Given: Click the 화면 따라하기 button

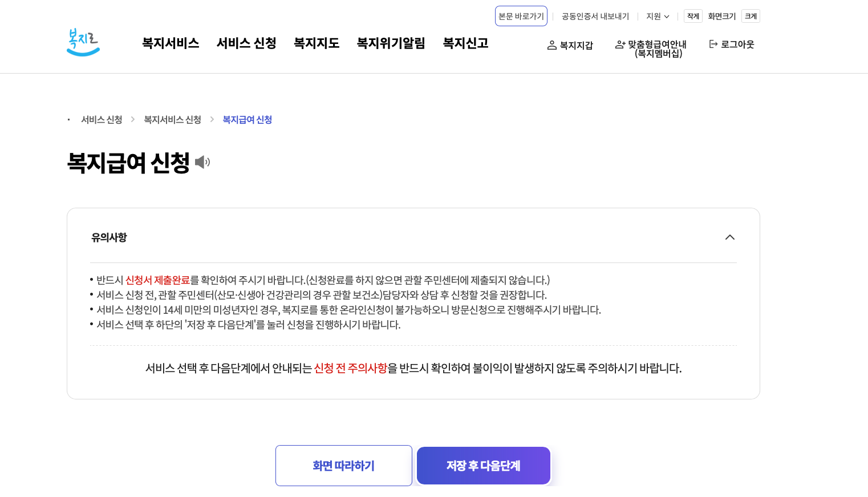Looking at the screenshot, I should pos(344,466).
